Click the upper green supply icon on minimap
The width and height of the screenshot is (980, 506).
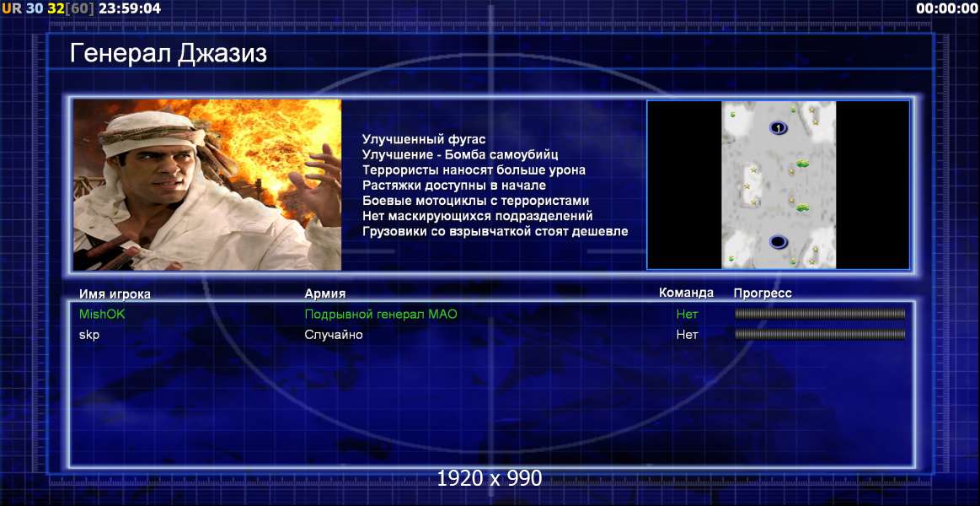click(x=802, y=164)
